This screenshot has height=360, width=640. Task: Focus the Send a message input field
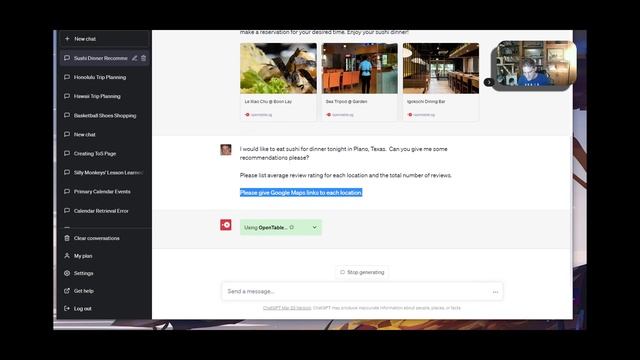(362, 291)
